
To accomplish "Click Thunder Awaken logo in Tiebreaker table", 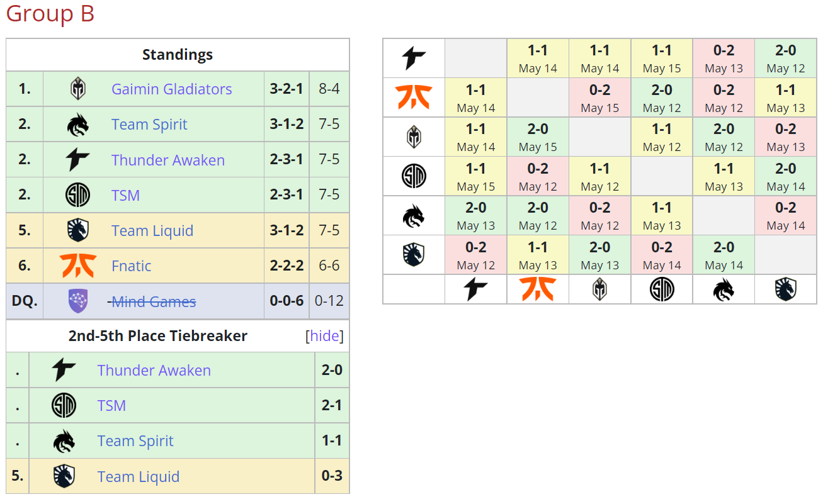I will point(64,370).
